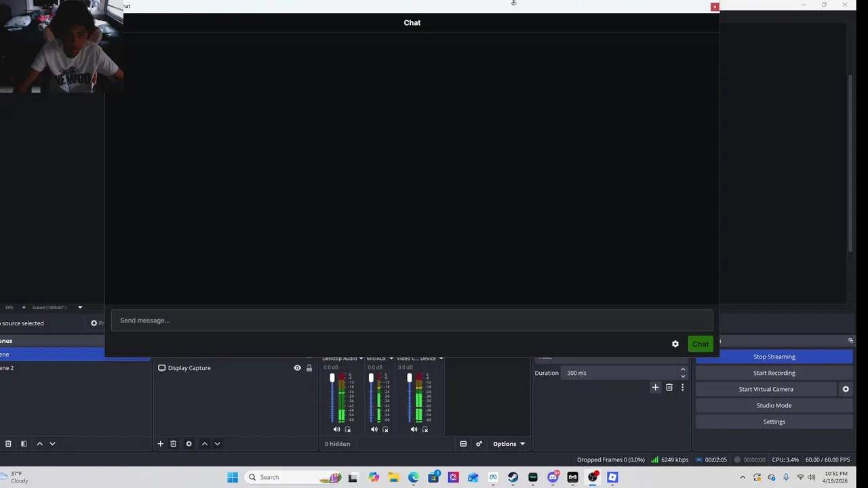This screenshot has width=868, height=488.
Task: Add a scene transition with plus icon
Action: click(655, 388)
